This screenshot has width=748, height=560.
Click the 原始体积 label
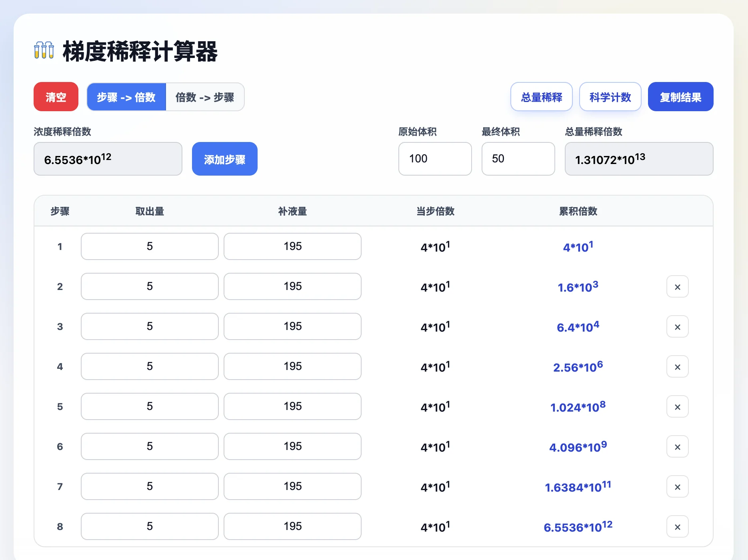[x=418, y=132]
